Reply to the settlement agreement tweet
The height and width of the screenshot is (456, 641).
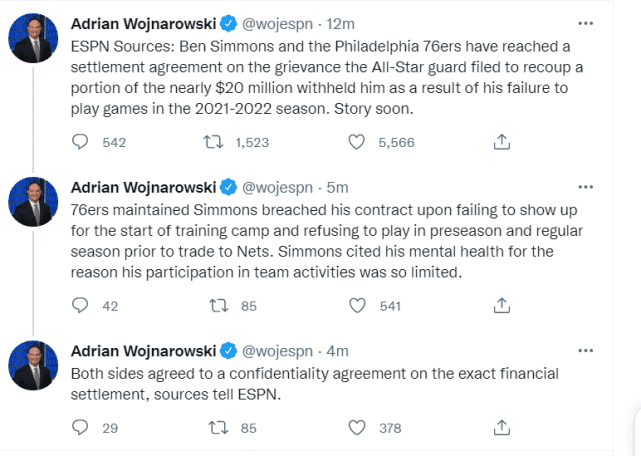click(x=82, y=142)
